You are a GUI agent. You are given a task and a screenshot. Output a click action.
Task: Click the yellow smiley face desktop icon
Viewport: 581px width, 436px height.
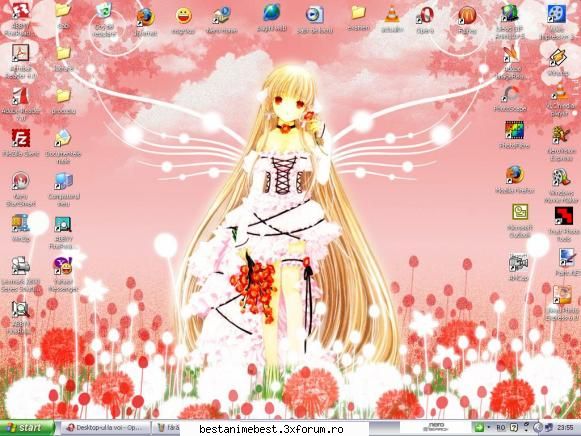[183, 16]
